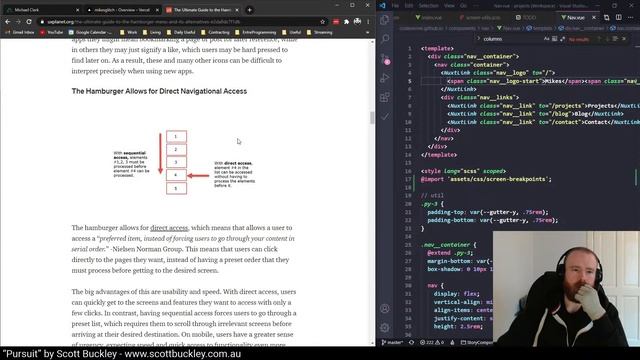Open the Extensions view icon

click(x=384, y=97)
